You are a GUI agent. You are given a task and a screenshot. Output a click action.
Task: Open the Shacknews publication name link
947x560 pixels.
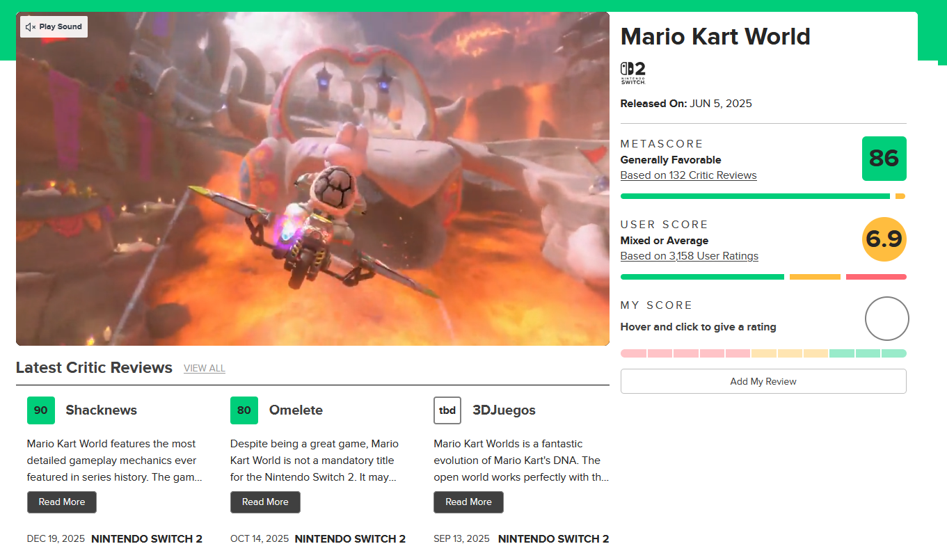click(101, 410)
